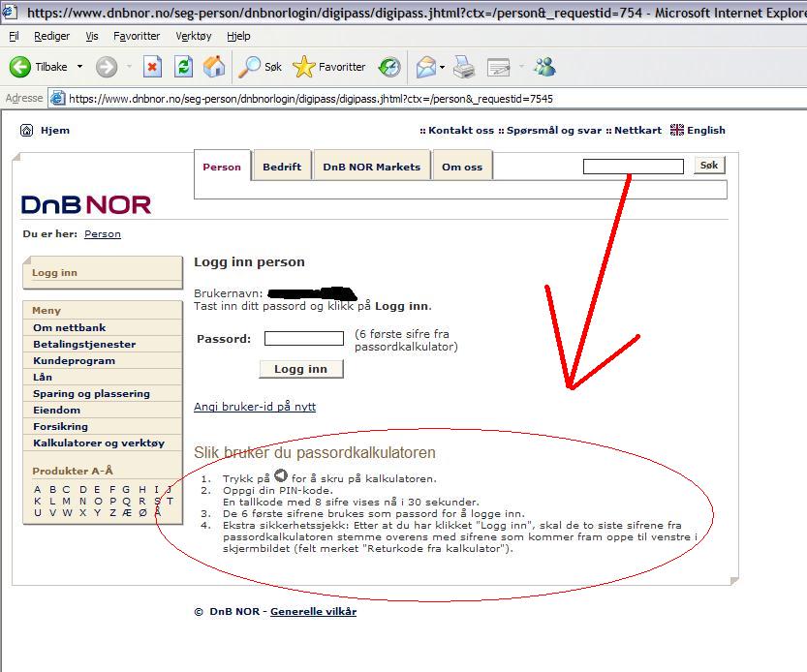Click the Hjem house icon on page
Image resolution: width=807 pixels, height=672 pixels.
pos(27,130)
